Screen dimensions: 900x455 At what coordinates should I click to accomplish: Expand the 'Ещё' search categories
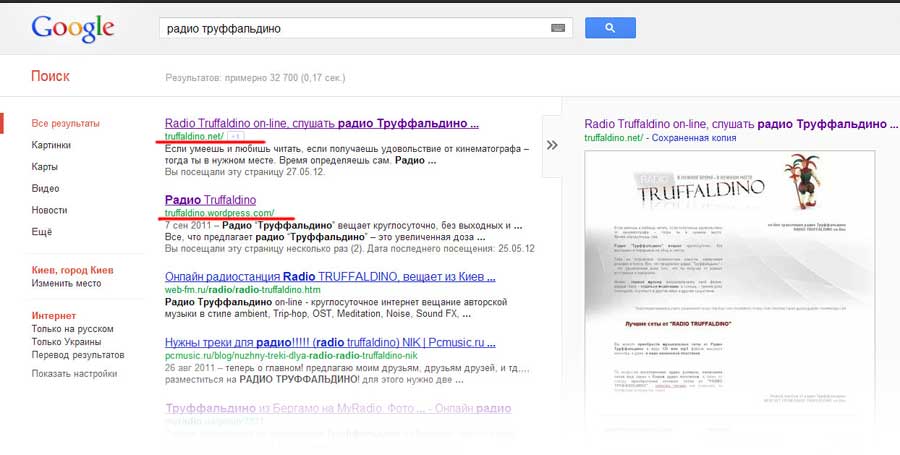[42, 232]
